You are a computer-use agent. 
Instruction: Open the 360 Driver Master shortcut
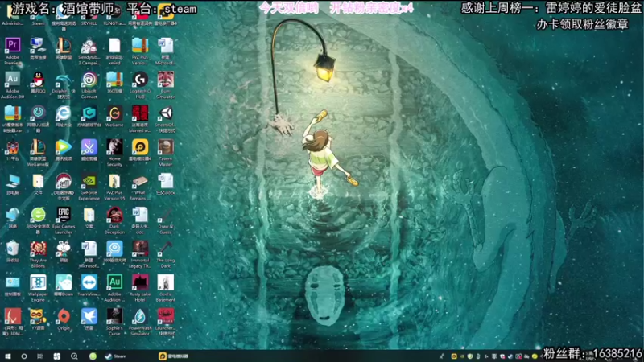pos(114,251)
